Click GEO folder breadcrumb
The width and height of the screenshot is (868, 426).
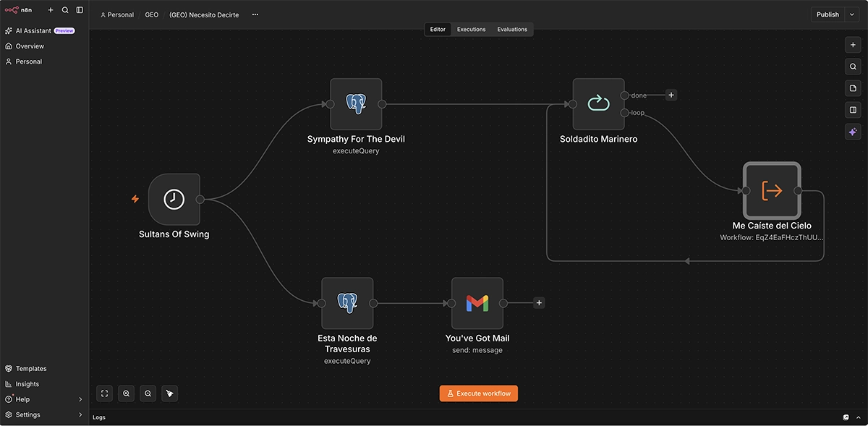coord(152,14)
